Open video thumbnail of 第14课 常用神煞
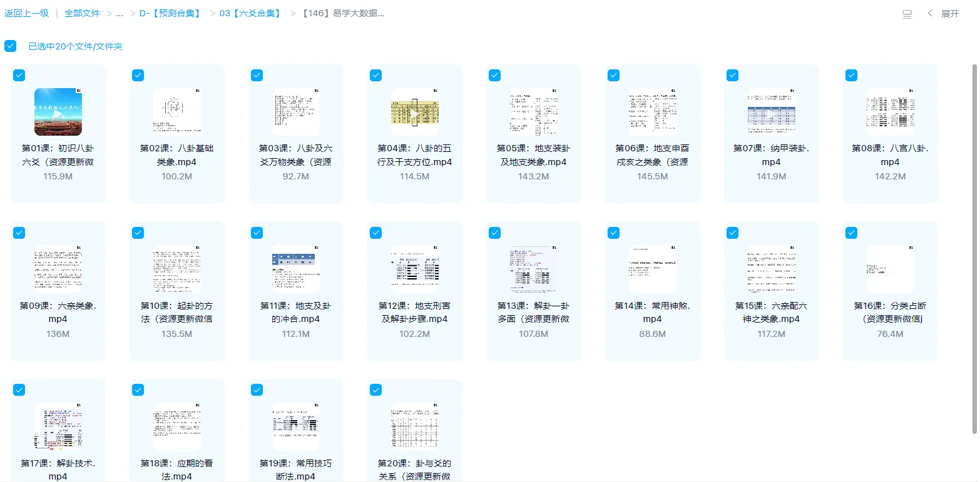 [653, 269]
